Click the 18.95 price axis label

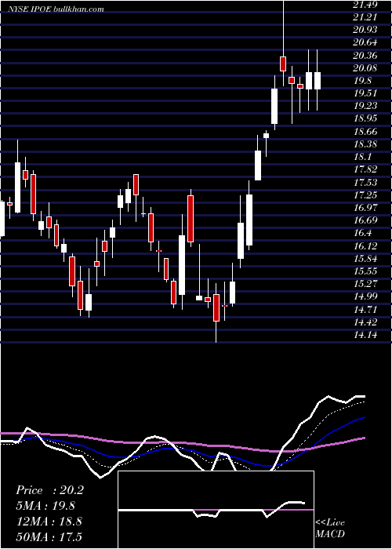coord(365,118)
